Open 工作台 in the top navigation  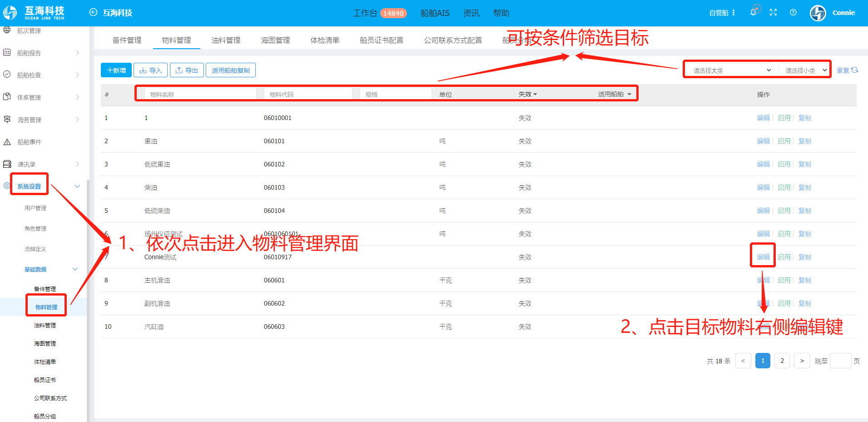[365, 13]
